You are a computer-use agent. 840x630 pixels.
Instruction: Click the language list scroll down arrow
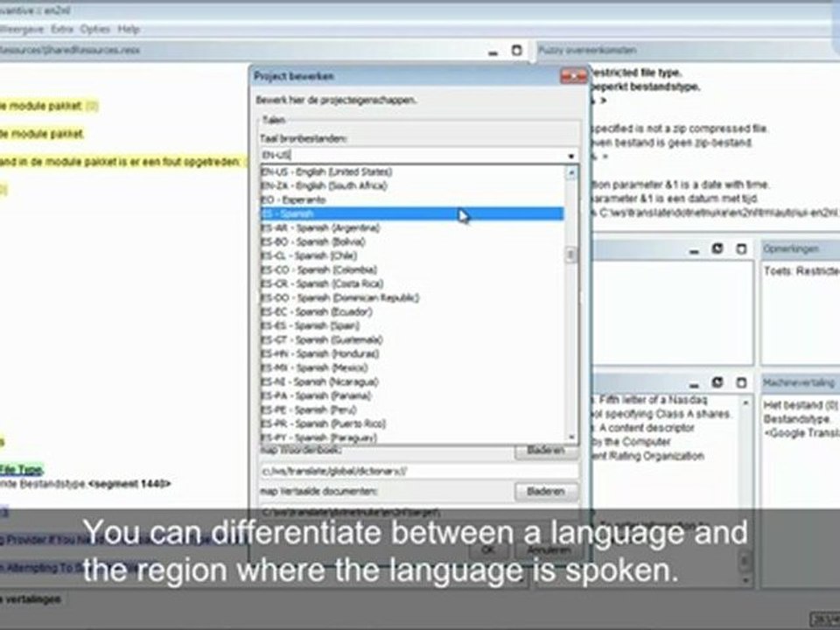point(571,437)
